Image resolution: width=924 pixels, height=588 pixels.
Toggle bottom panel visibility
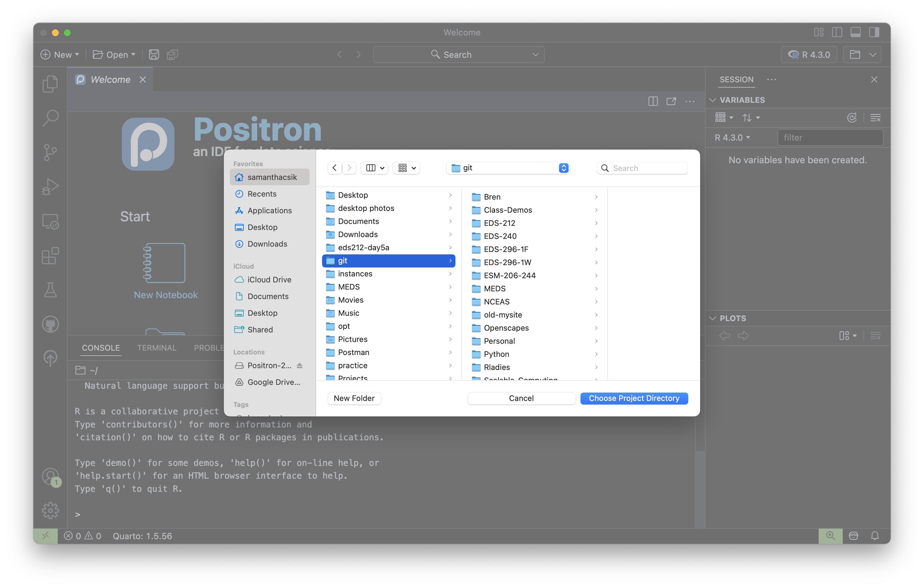click(x=856, y=32)
